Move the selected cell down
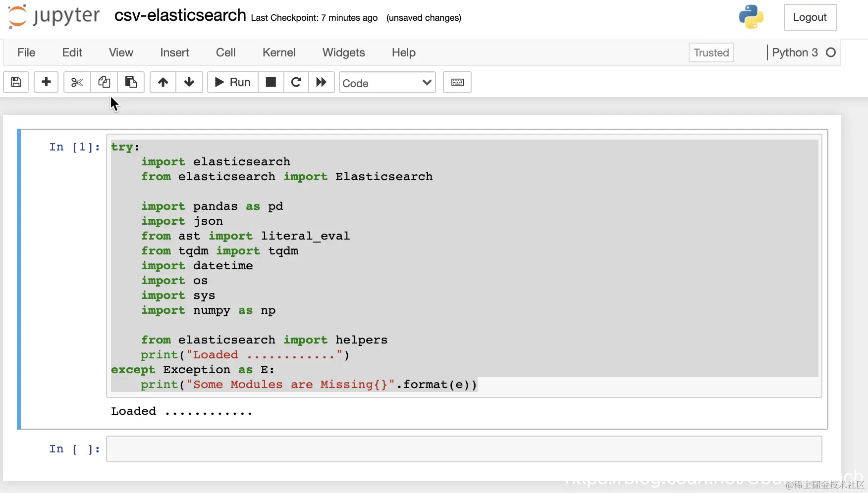 click(189, 82)
